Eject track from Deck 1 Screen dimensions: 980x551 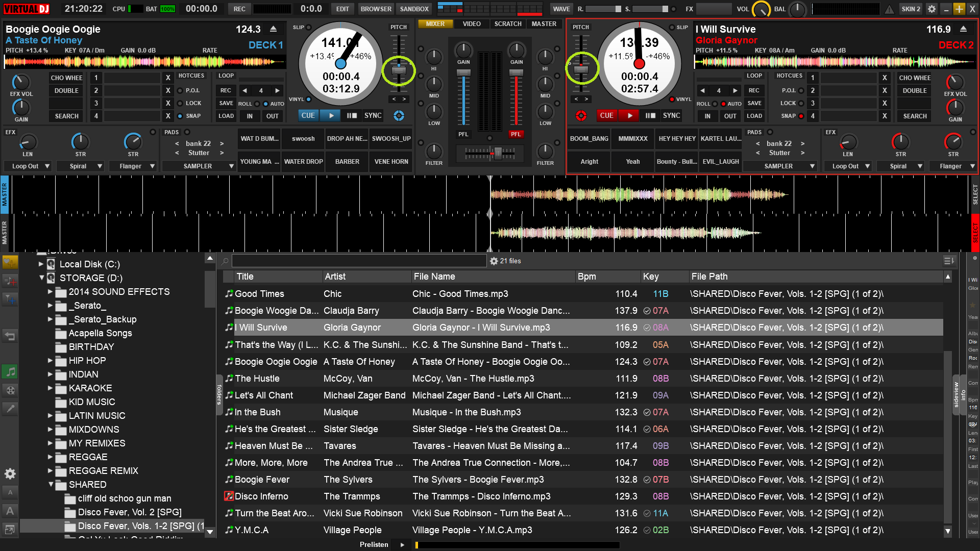274,29
